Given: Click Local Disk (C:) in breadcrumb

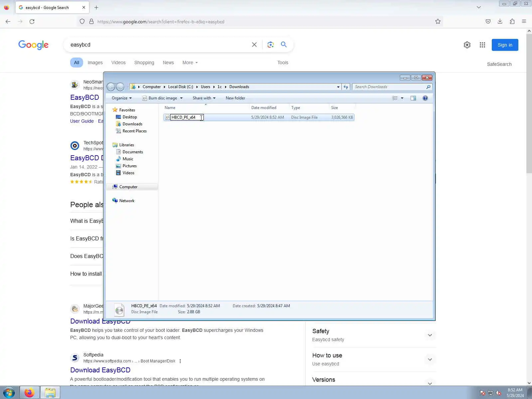Looking at the screenshot, I should click(x=181, y=87).
